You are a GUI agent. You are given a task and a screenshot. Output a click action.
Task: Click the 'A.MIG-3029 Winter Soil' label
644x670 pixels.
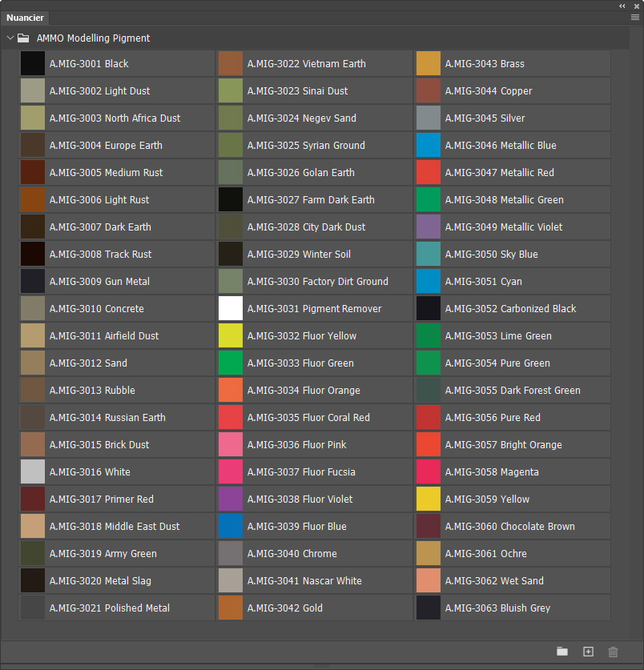[x=299, y=255]
